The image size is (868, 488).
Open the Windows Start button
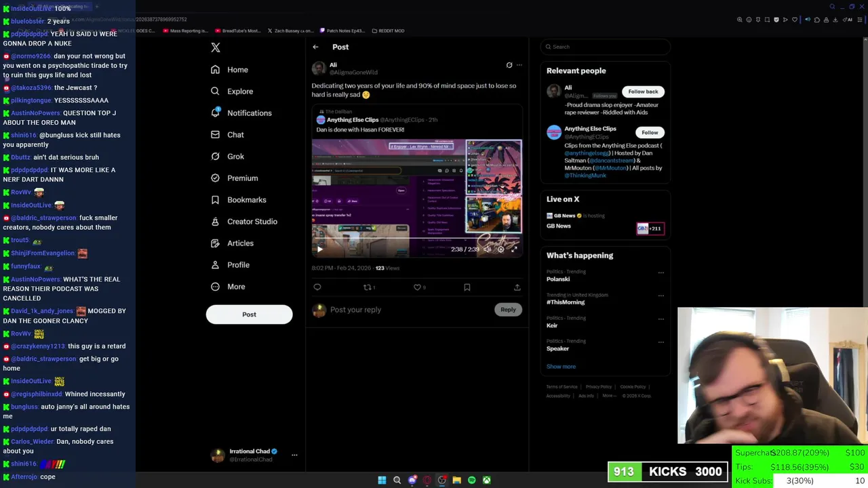click(382, 480)
